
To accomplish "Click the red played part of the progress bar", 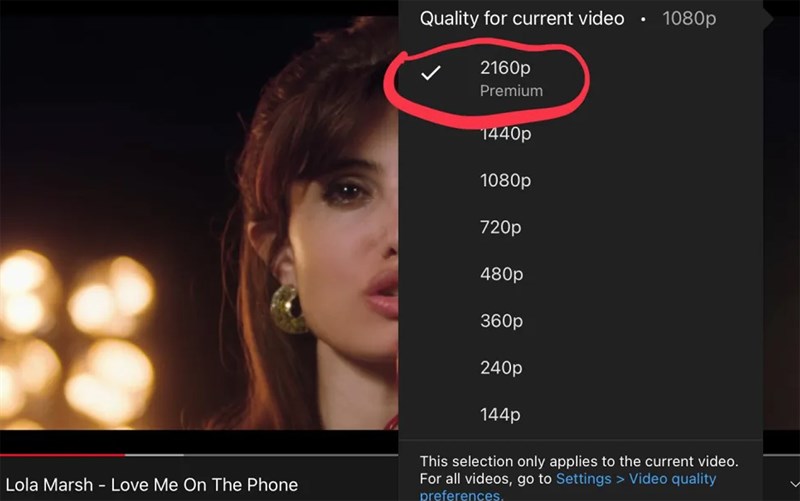I will click(60, 454).
